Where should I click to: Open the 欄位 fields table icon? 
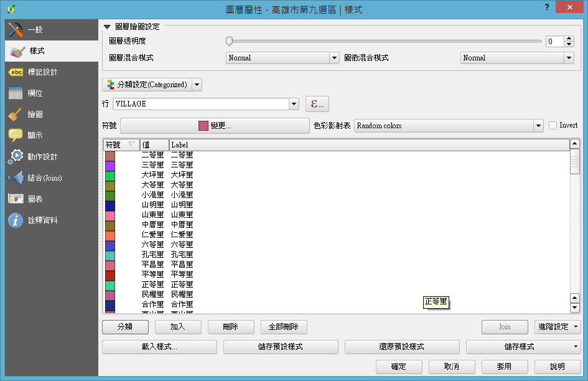(16, 93)
